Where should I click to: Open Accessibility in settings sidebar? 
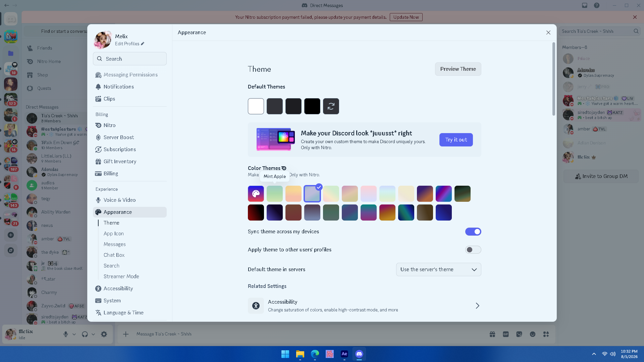click(129, 289)
